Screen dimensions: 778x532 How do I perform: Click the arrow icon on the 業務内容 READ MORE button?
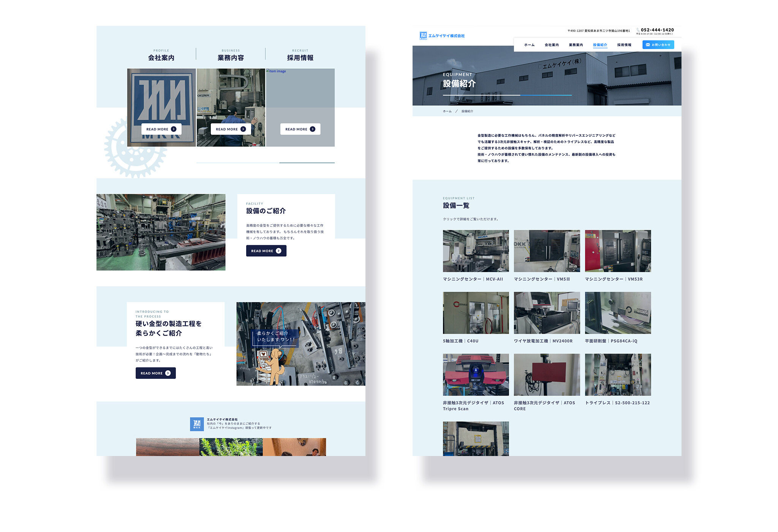click(x=243, y=129)
